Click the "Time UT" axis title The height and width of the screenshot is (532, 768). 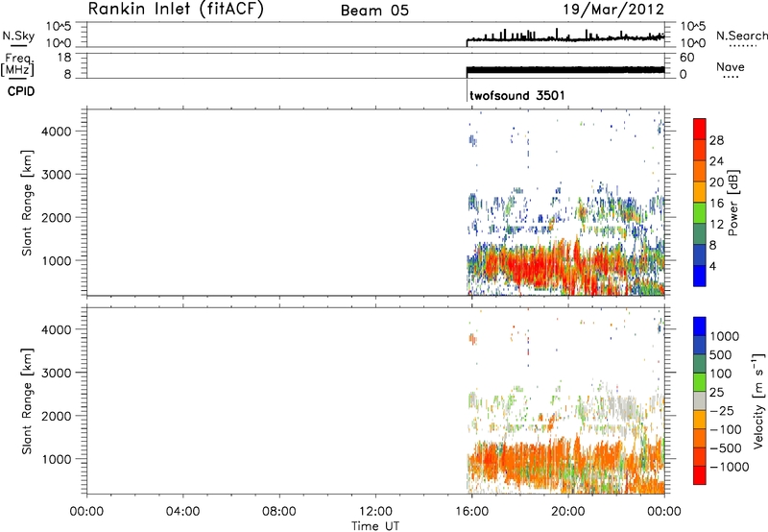375,526
